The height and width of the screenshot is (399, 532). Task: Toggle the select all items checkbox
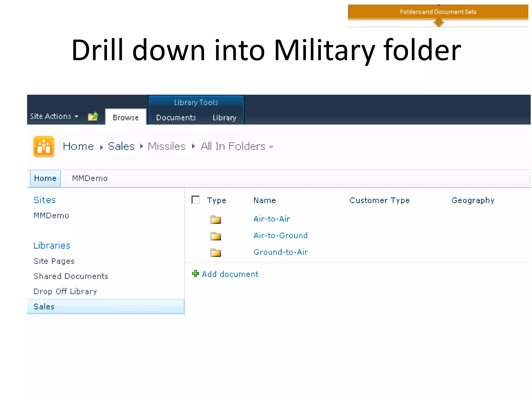[x=195, y=200]
